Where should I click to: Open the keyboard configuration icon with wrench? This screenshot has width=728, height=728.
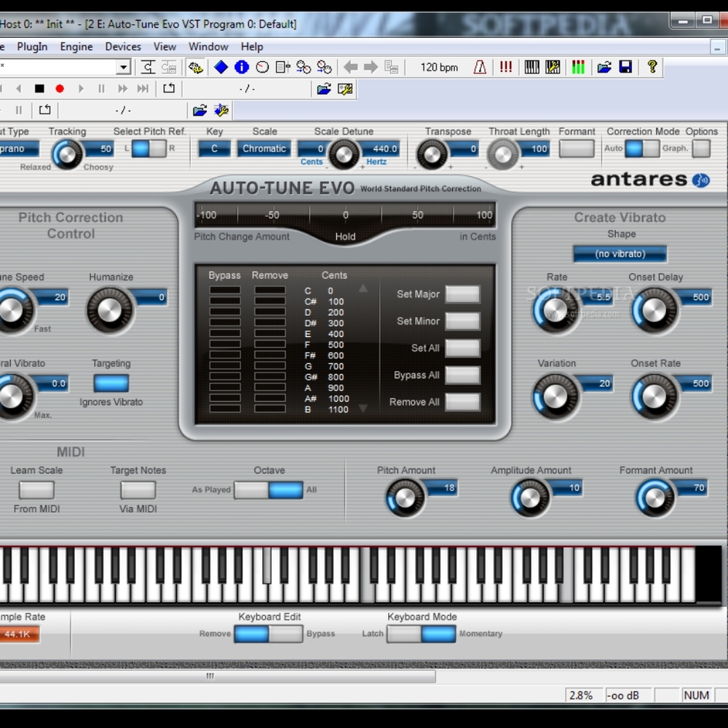tap(553, 67)
